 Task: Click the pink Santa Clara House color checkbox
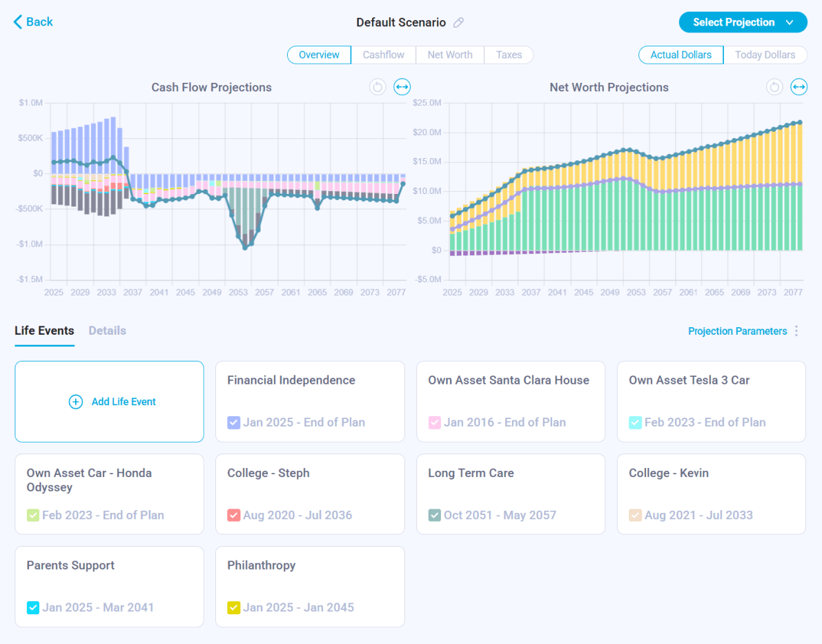434,422
